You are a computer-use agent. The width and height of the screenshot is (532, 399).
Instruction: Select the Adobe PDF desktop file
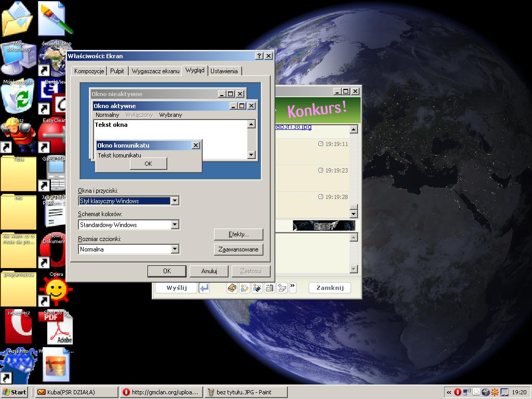coord(57,328)
